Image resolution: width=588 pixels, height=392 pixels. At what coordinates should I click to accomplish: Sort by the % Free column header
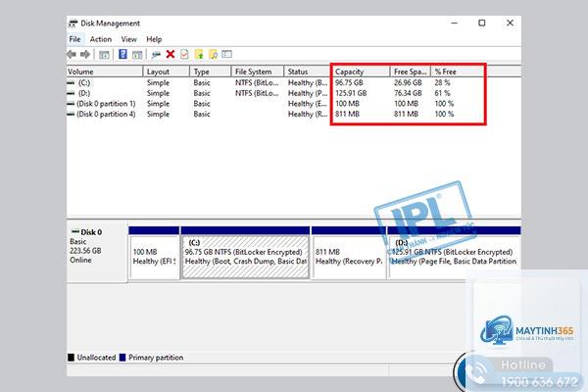pyautogui.click(x=457, y=72)
